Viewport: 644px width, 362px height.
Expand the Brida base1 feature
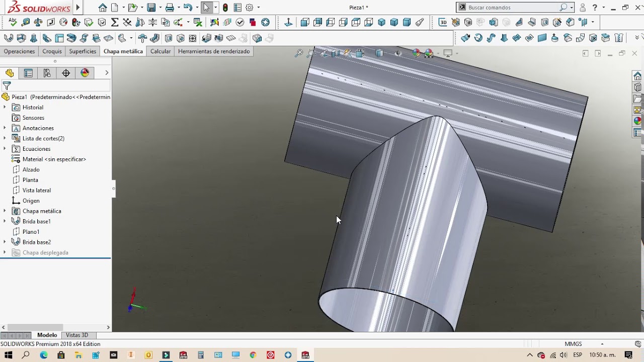pyautogui.click(x=5, y=222)
